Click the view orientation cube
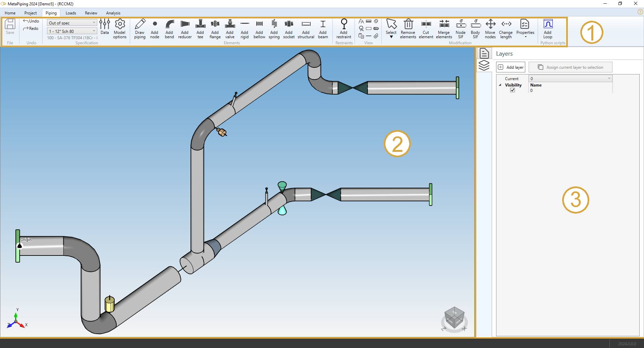 point(454,317)
